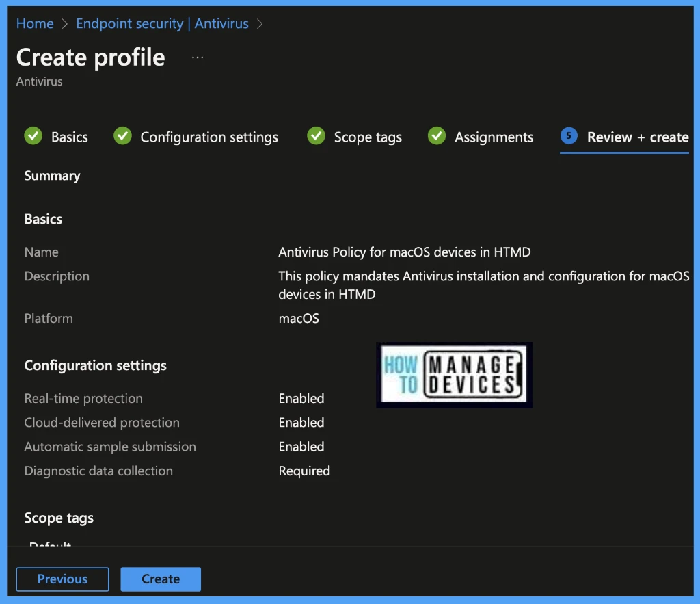
Task: Select the policy name 'Antivirus Policy for macOS devices in HTMD'
Action: click(405, 252)
